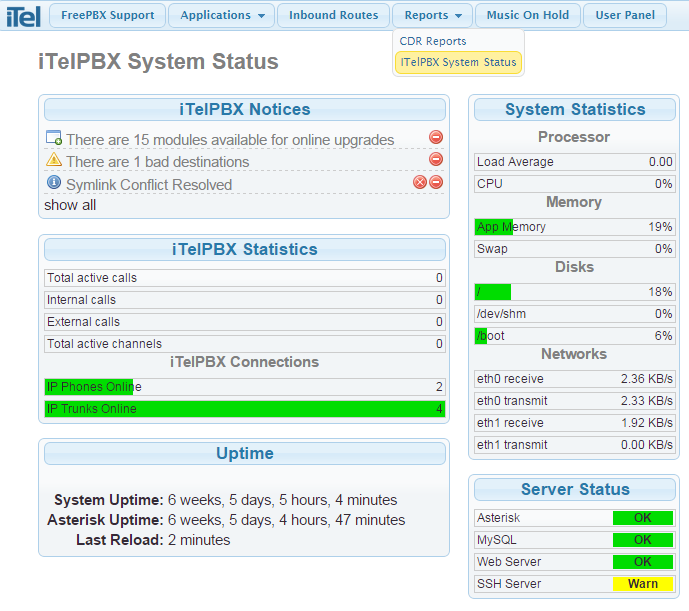Click the Swap usage row
Image resolution: width=689 pixels, height=611 pixels.
(x=575, y=249)
